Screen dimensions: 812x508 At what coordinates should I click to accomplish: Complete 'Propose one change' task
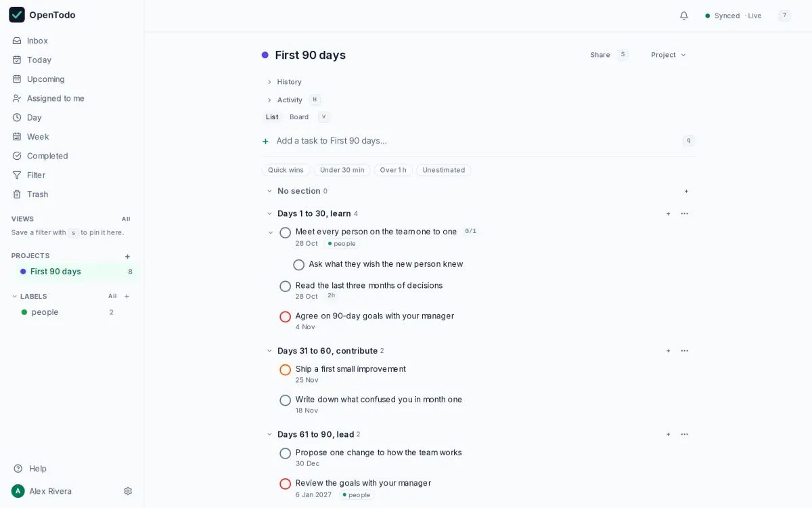pyautogui.click(x=286, y=453)
